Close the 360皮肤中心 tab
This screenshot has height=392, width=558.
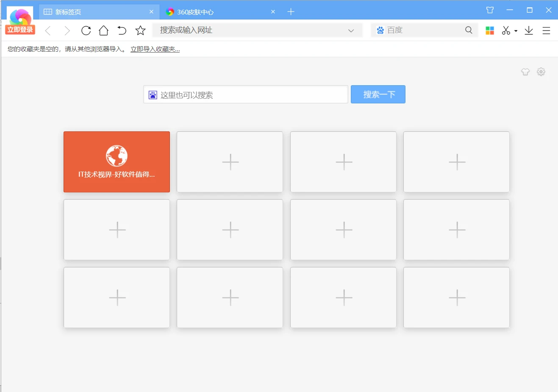[273, 12]
